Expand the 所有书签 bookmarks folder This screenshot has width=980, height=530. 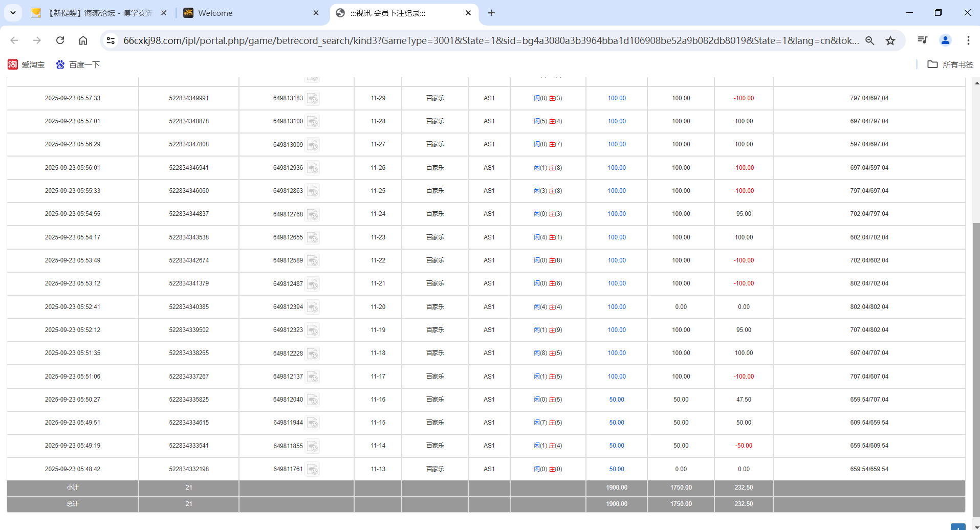click(x=950, y=64)
